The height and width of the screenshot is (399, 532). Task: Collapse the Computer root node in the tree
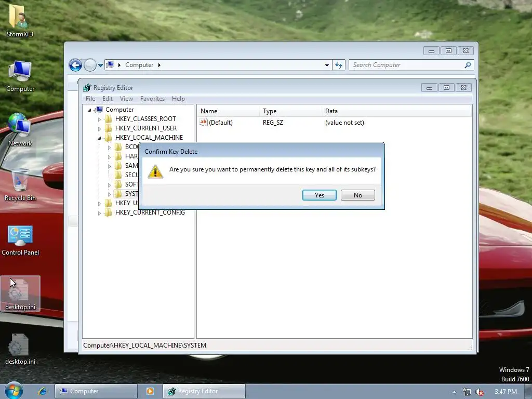coord(89,110)
